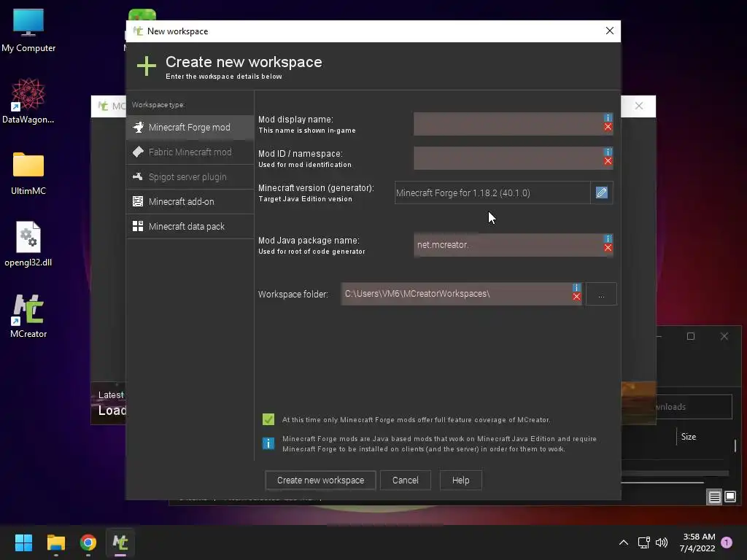The image size is (747, 560).
Task: Click info icon on Workspace folder field
Action: click(576, 287)
